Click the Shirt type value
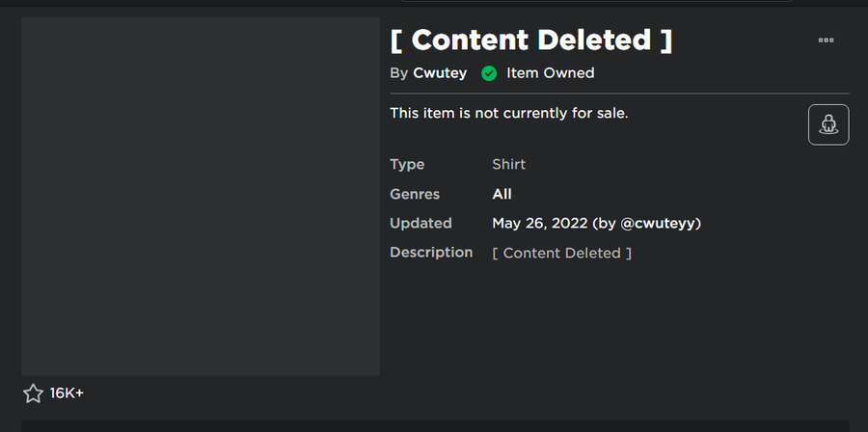 pos(508,164)
